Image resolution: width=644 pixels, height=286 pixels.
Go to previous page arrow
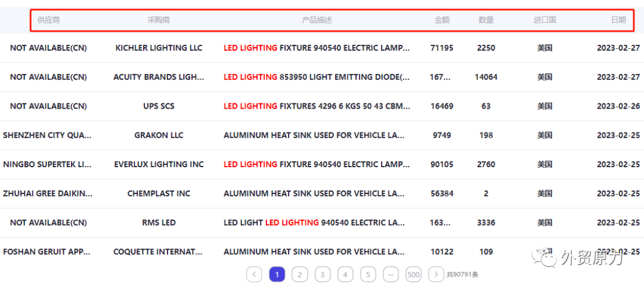click(x=254, y=275)
